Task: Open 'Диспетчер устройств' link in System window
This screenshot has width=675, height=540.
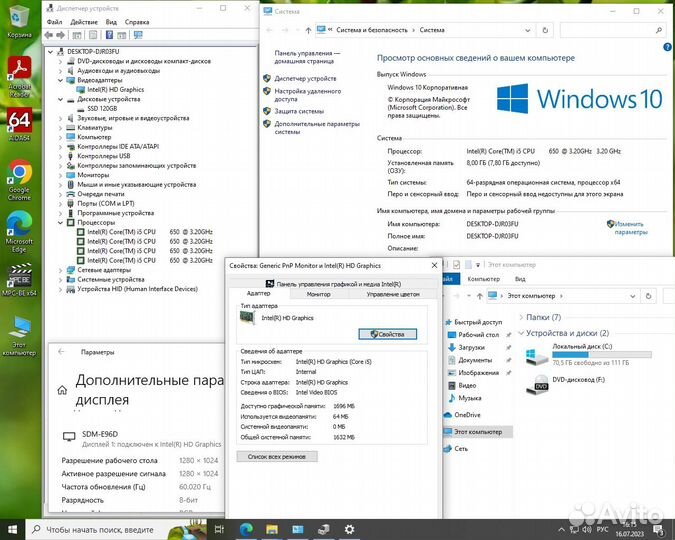Action: coord(305,78)
